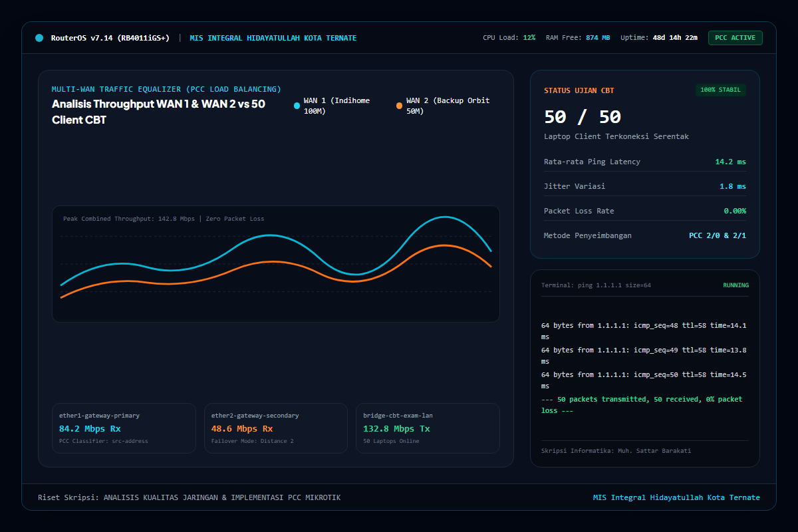Click the Riset Skripsi footer text
Viewport: 798px width, 532px height.
tap(190, 497)
